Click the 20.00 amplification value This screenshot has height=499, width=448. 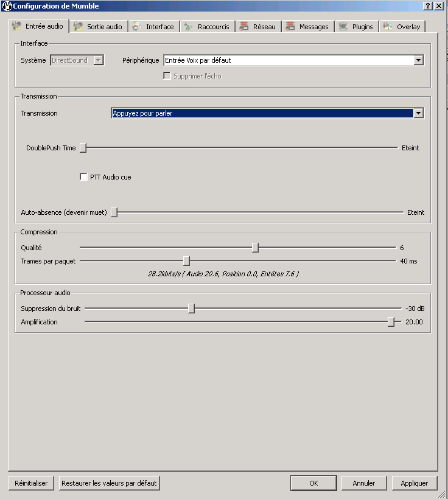(x=414, y=322)
